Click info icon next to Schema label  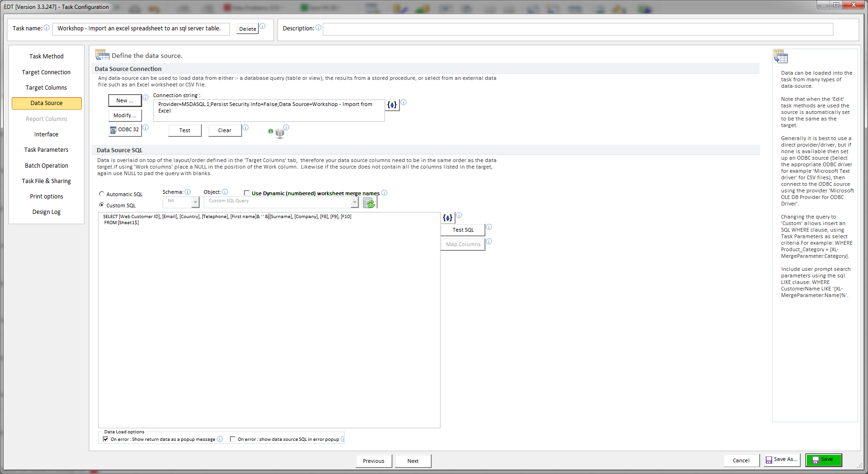point(188,192)
